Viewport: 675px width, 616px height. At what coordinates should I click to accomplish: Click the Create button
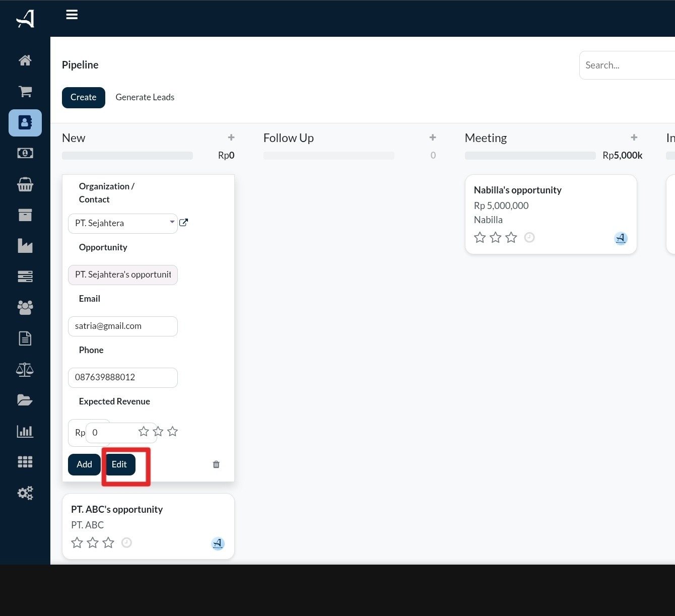pyautogui.click(x=84, y=98)
